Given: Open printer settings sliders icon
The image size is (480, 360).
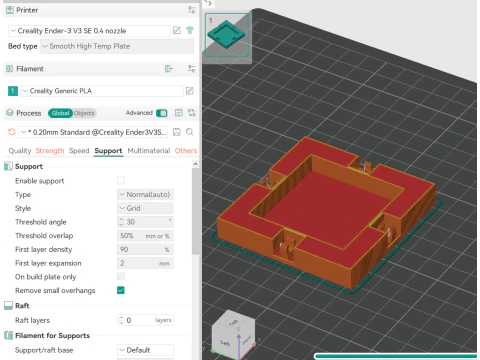Looking at the screenshot, I should (x=191, y=10).
